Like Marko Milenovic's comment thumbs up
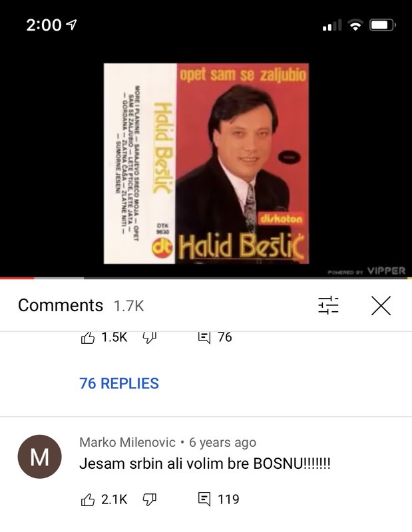This screenshot has width=412, height=532. tap(88, 499)
